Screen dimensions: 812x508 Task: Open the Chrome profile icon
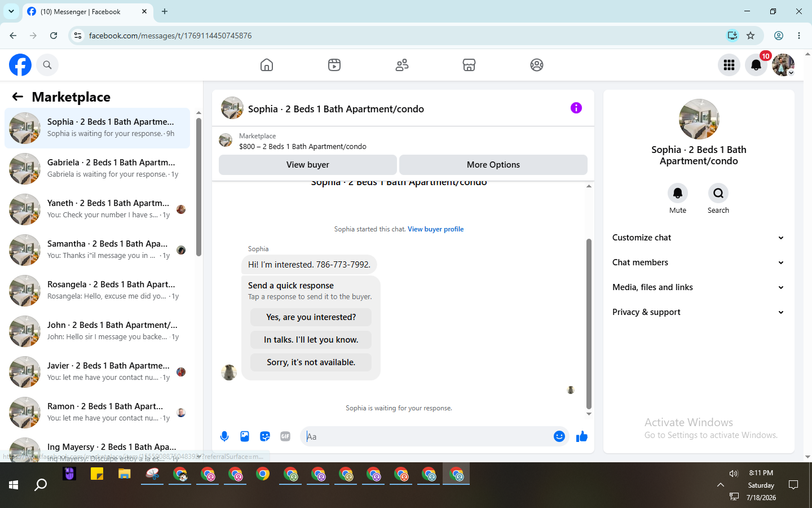coord(779,36)
